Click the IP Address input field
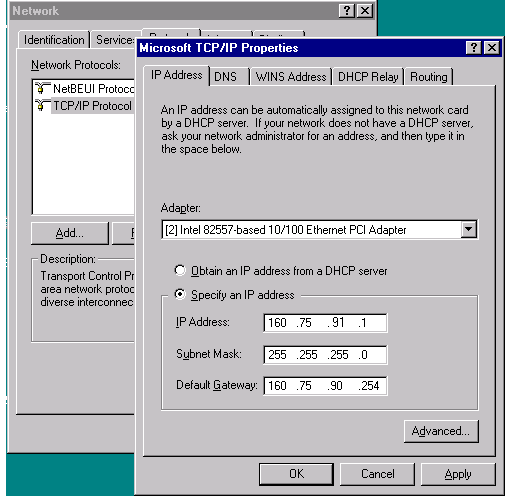 tap(325, 323)
